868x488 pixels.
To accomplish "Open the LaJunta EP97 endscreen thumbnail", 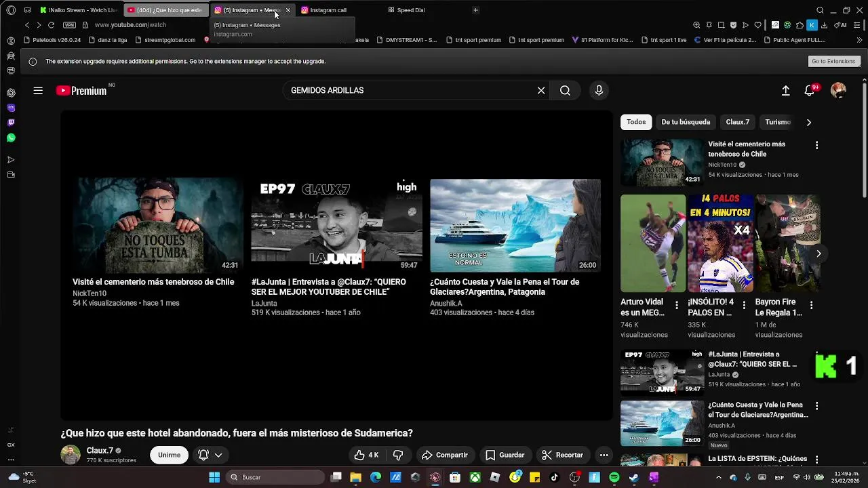I will [x=336, y=226].
